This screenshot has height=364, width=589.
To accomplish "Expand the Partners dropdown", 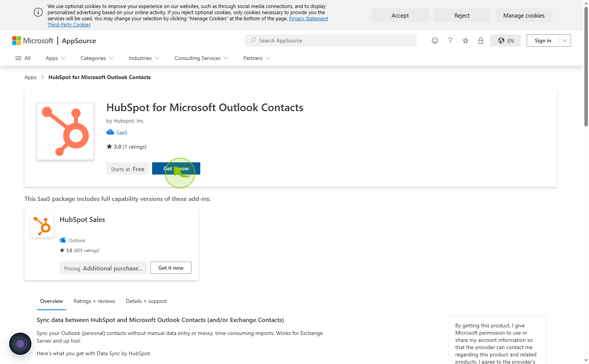I will [x=257, y=58].
